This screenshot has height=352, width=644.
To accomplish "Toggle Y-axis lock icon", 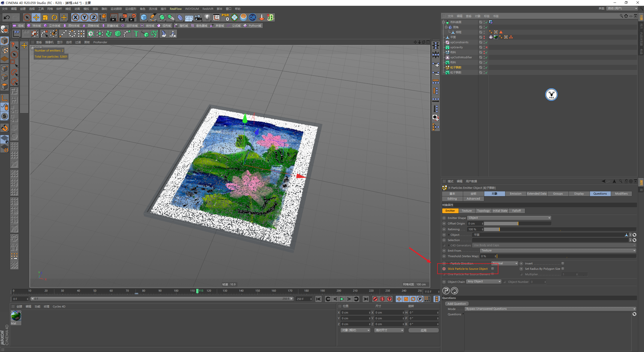I will 85,17.
